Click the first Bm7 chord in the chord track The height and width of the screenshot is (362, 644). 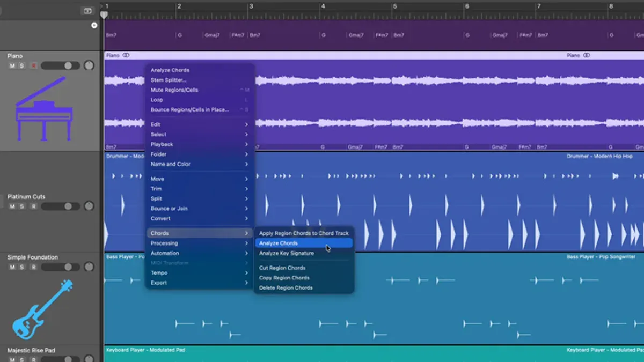[111, 35]
